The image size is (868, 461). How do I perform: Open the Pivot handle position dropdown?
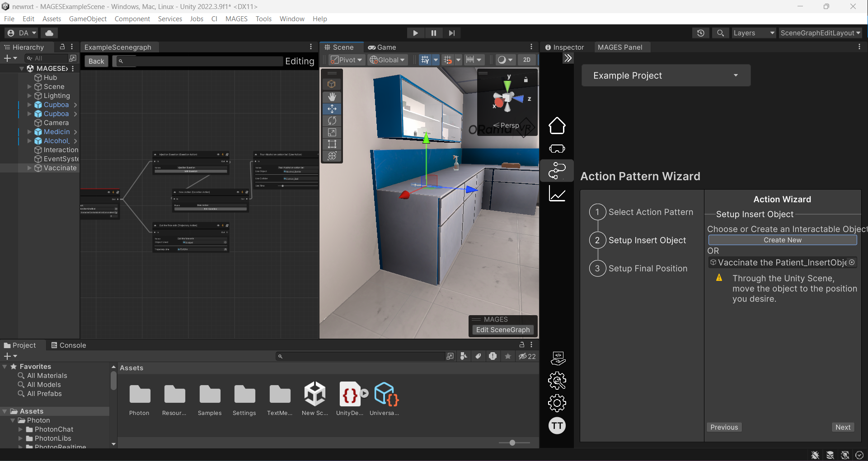[346, 60]
